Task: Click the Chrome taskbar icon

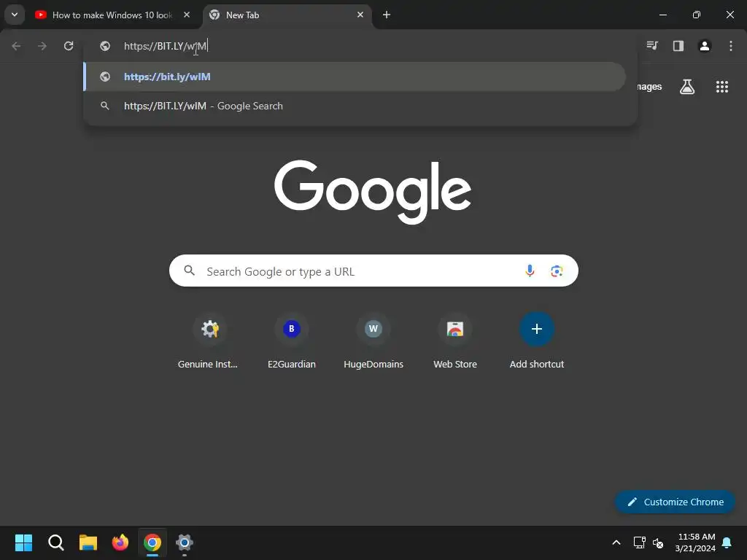Action: (x=152, y=542)
